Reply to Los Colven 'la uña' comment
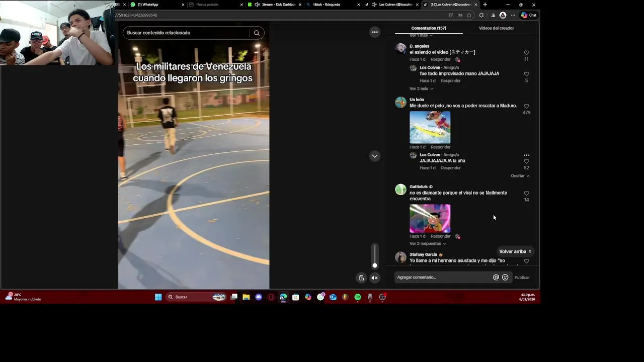644x362 pixels. click(x=451, y=168)
